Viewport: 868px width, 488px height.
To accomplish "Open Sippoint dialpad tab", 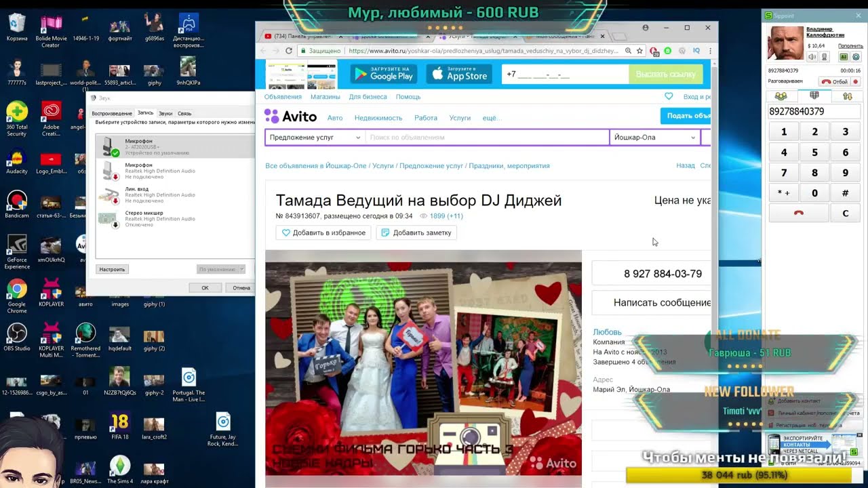I will [x=814, y=96].
